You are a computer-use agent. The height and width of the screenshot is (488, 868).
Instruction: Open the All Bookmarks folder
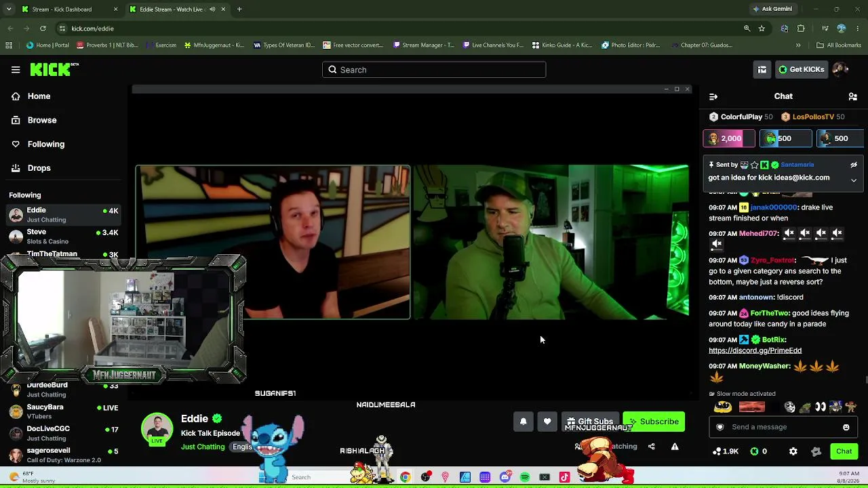click(839, 45)
